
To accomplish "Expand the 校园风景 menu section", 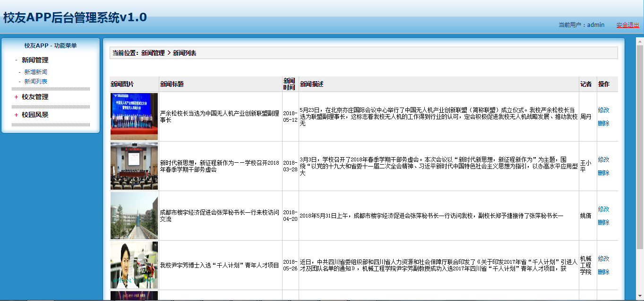I will (35, 115).
